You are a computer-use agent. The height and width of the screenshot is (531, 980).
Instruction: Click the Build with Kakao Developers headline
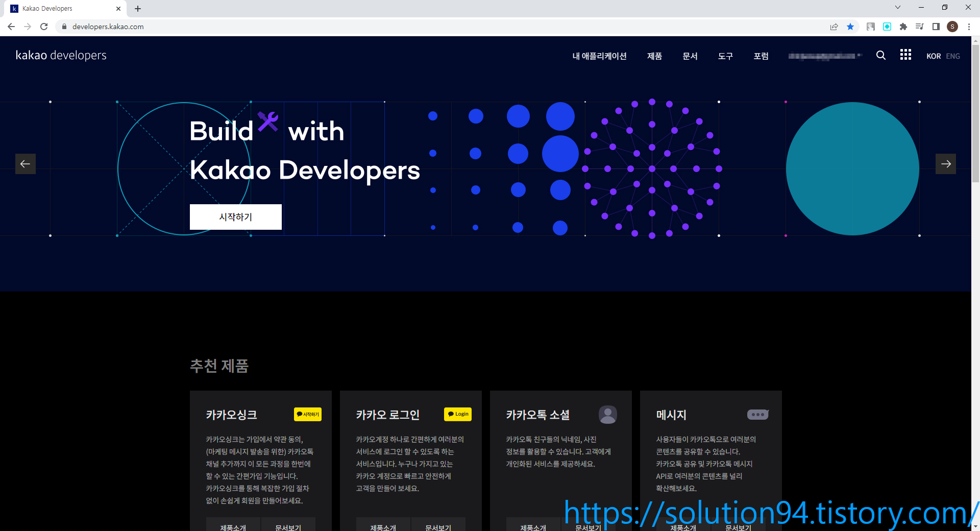pyautogui.click(x=305, y=151)
